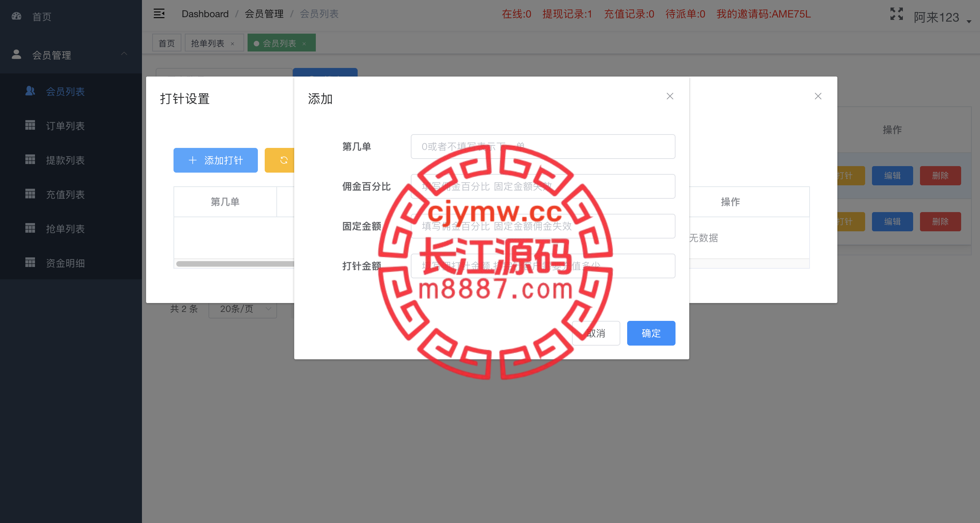Click the 第几单 column header
Image resolution: width=980 pixels, height=523 pixels.
point(225,202)
